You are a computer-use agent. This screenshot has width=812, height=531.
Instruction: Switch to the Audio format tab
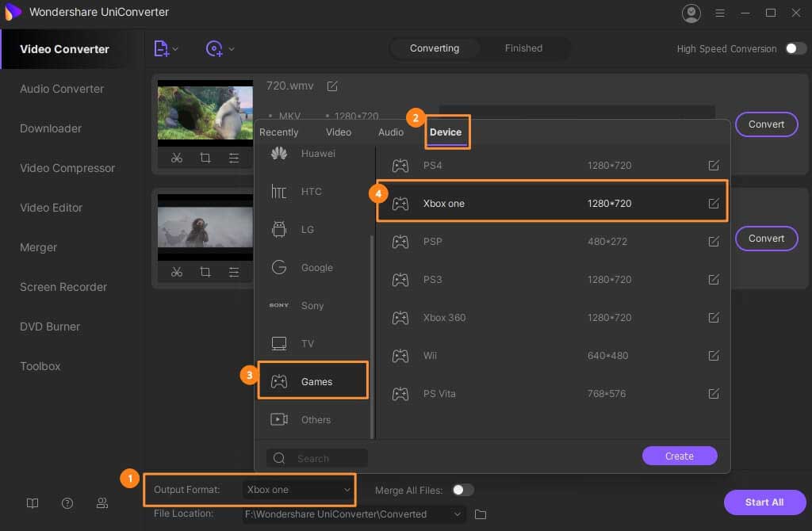click(x=391, y=132)
